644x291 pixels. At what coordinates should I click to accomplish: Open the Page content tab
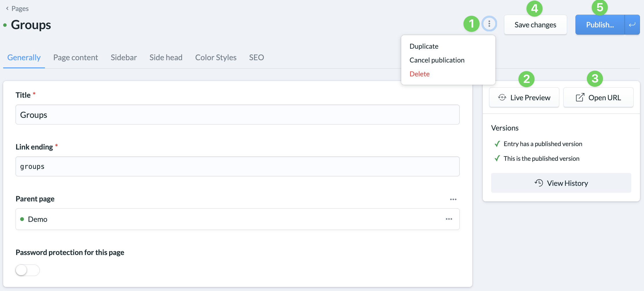pyautogui.click(x=76, y=57)
